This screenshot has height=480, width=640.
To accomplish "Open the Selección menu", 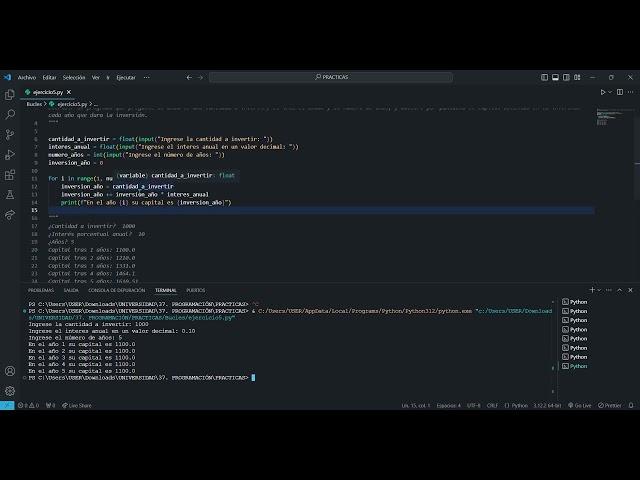I will point(74,77).
